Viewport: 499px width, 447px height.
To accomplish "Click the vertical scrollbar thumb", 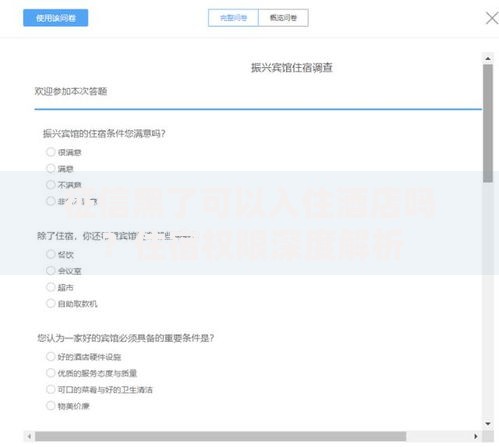I will click(x=488, y=123).
